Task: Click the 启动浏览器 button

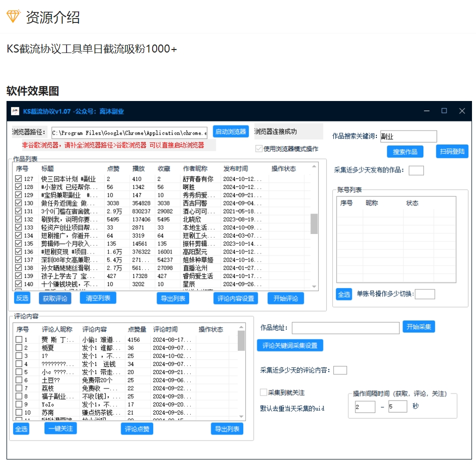Action: (x=230, y=131)
